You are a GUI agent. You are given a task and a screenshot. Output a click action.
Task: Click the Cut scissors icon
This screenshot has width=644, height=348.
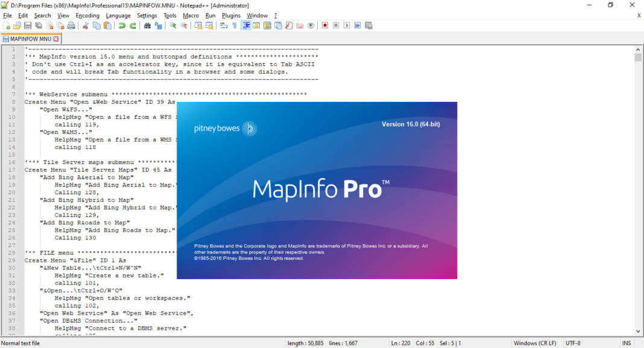pyautogui.click(x=86, y=25)
